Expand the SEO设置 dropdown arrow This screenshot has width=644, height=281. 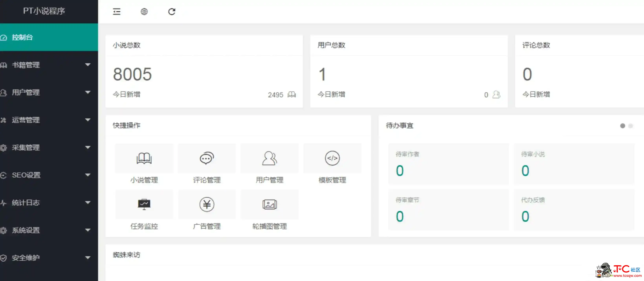87,175
